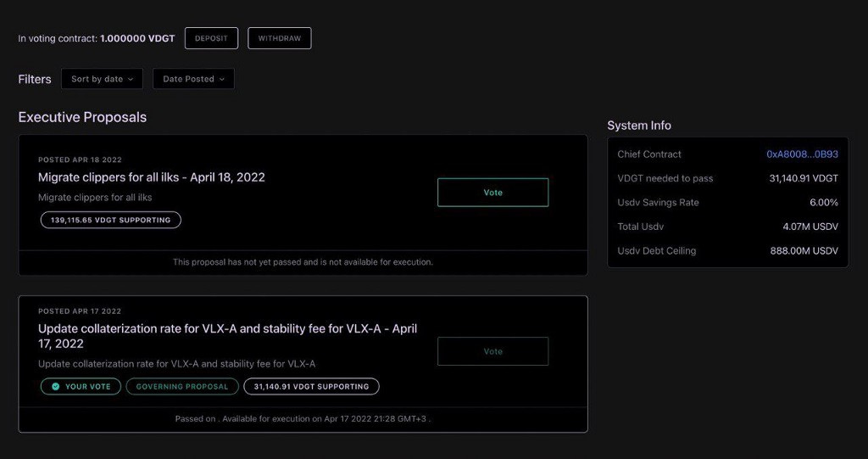Viewport: 868px width, 459px height.
Task: Click the Usdv Debt Ceiling row
Action: [x=727, y=250]
